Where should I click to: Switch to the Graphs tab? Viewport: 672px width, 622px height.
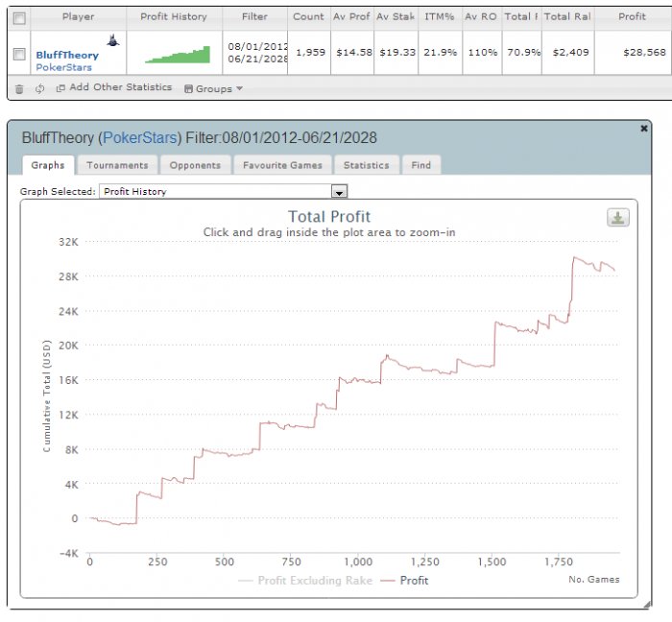[x=48, y=165]
